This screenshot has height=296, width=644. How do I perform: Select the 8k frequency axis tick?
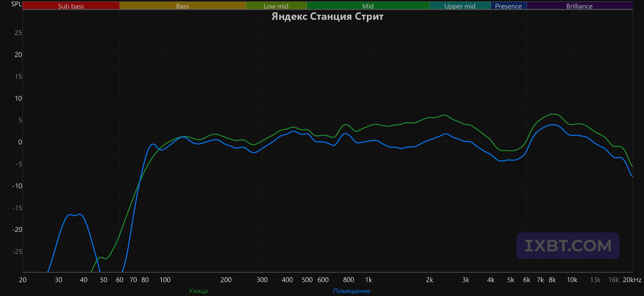point(552,280)
